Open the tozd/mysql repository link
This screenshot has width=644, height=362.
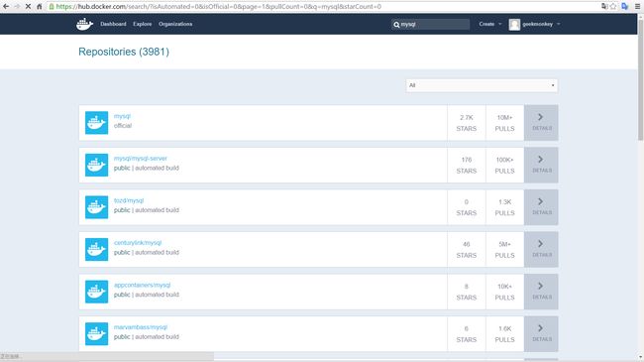tap(129, 200)
